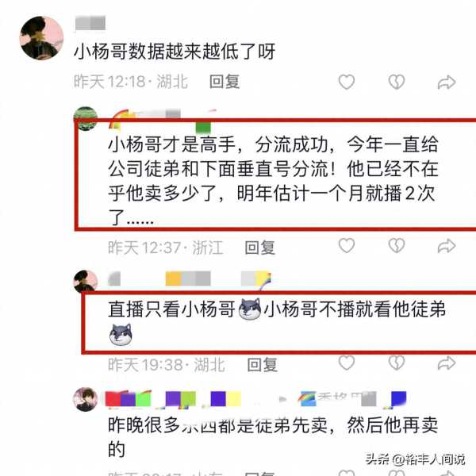Tap 回复 beside 昨天 19:38 湖北

tap(263, 365)
